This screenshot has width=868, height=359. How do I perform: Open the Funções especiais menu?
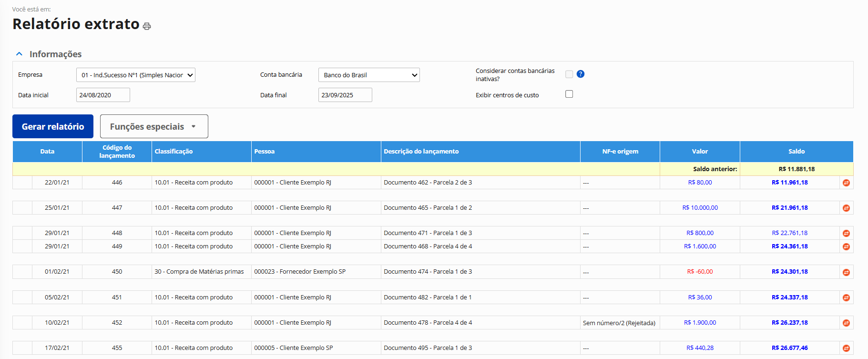[x=154, y=126]
